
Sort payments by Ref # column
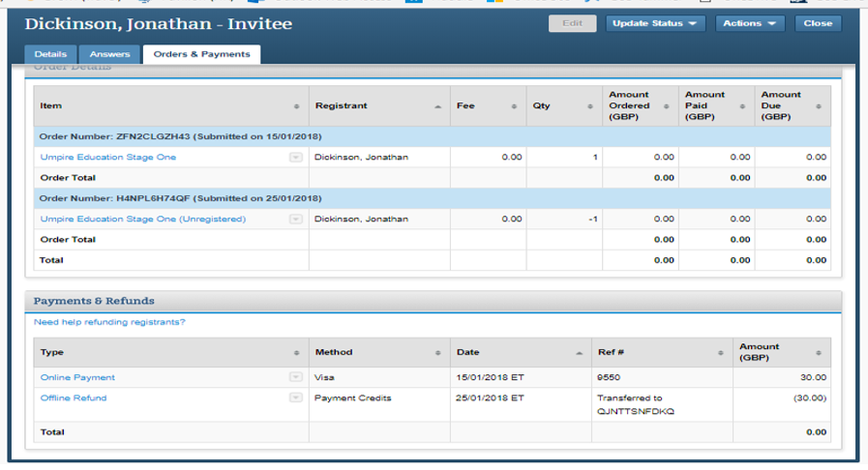coord(662,352)
